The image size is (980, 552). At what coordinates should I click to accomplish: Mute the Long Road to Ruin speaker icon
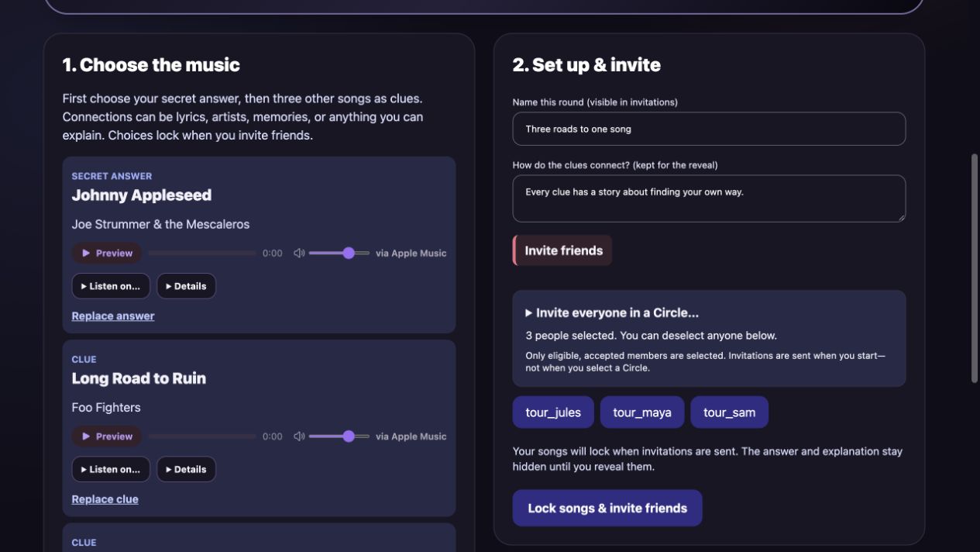click(299, 436)
